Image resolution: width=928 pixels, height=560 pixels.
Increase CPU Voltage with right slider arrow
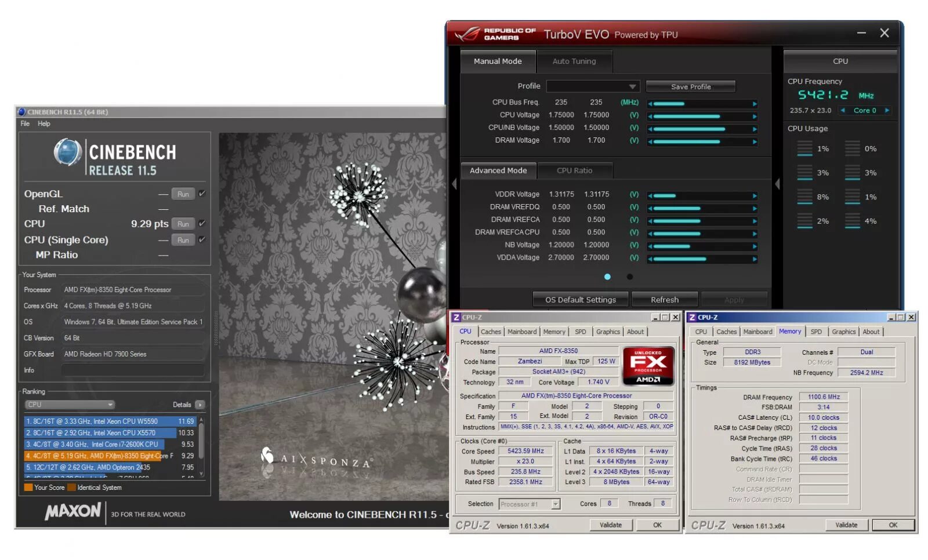click(x=754, y=117)
